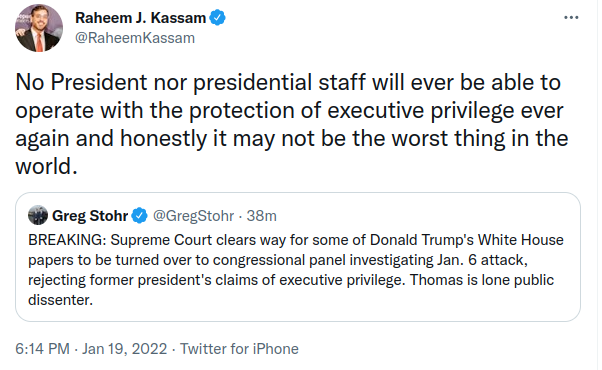Click 'No President' at the start of the tweet
602x370 pixels.
[81, 82]
